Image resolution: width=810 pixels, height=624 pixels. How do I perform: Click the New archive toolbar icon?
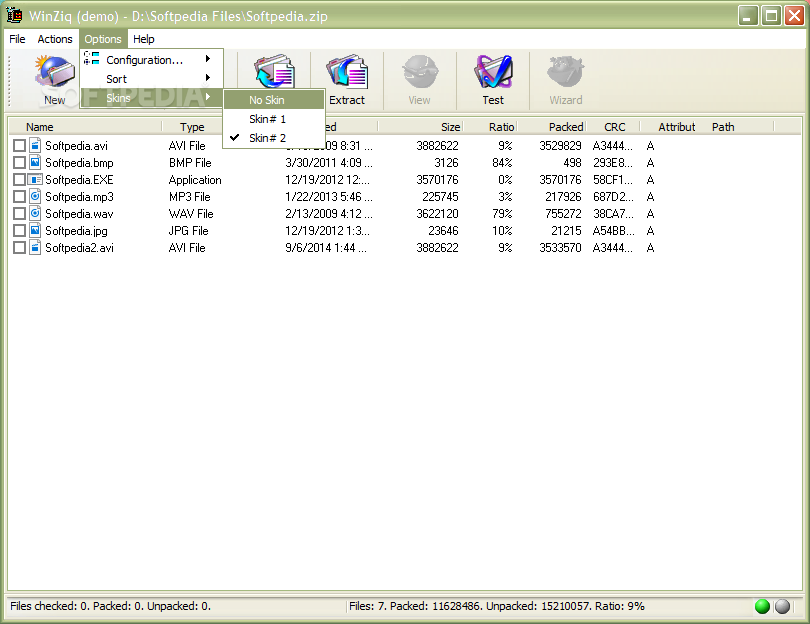(54, 71)
